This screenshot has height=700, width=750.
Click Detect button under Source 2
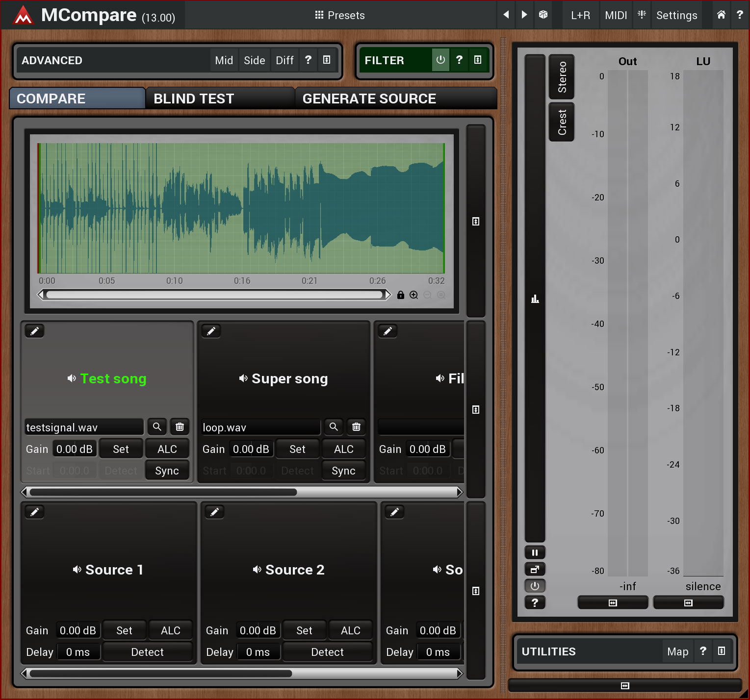[x=327, y=652]
